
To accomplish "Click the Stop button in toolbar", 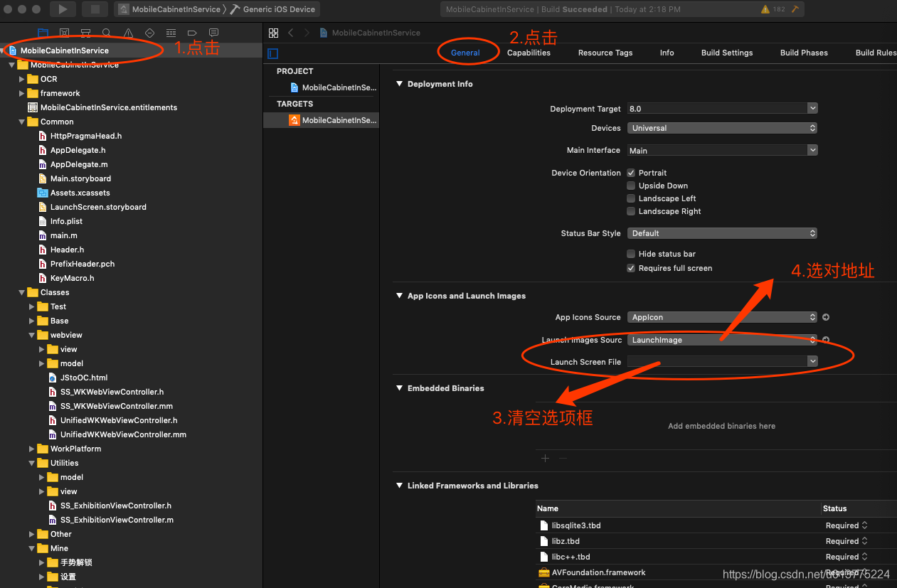I will coord(95,9).
